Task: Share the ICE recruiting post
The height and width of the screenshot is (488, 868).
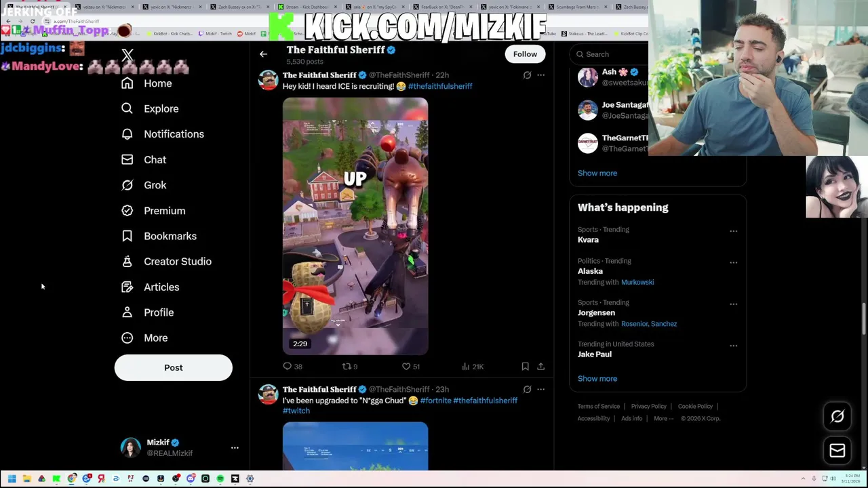Action: [540, 367]
